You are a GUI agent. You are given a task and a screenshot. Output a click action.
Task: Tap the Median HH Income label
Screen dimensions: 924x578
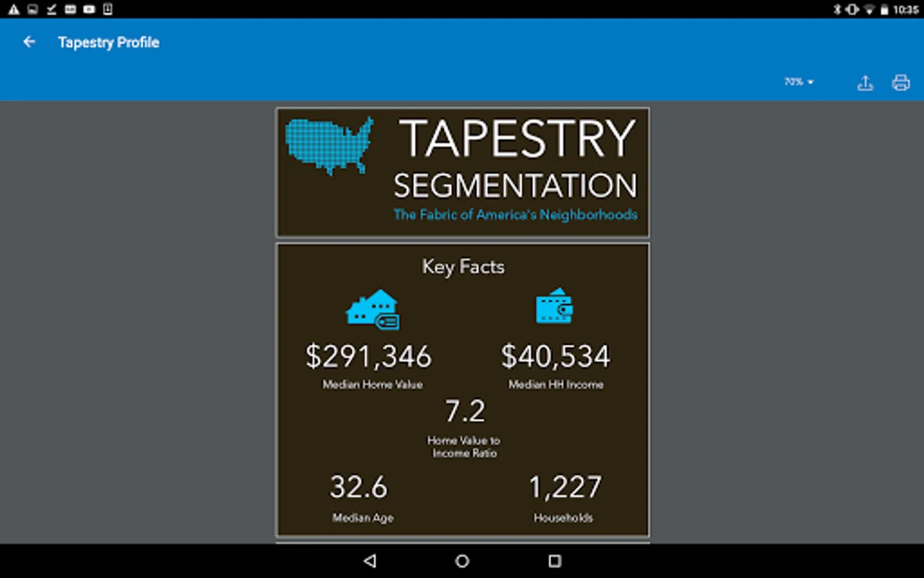556,385
